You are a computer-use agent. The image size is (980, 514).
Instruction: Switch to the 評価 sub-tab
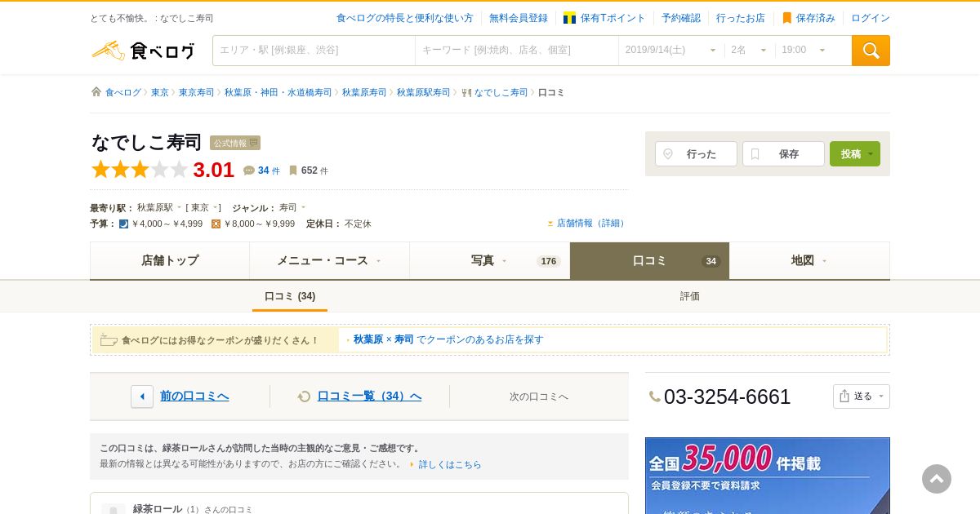[690, 296]
